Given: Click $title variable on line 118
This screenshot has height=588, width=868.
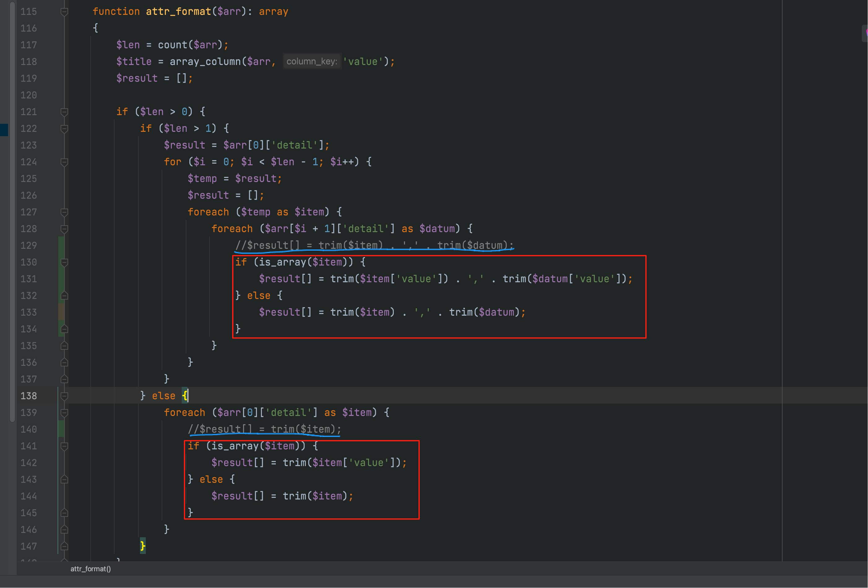Looking at the screenshot, I should pos(134,62).
